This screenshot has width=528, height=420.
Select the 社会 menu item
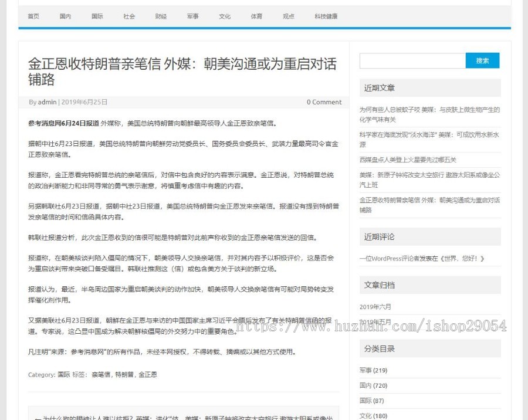click(x=129, y=16)
